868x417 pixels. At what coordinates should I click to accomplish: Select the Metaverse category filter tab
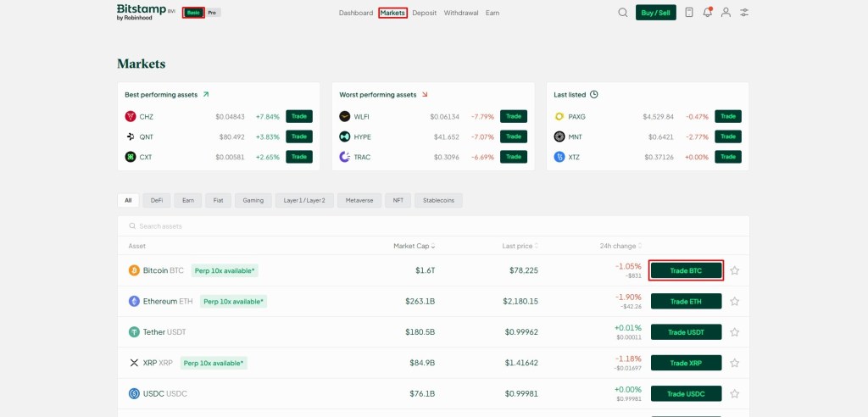coord(359,201)
